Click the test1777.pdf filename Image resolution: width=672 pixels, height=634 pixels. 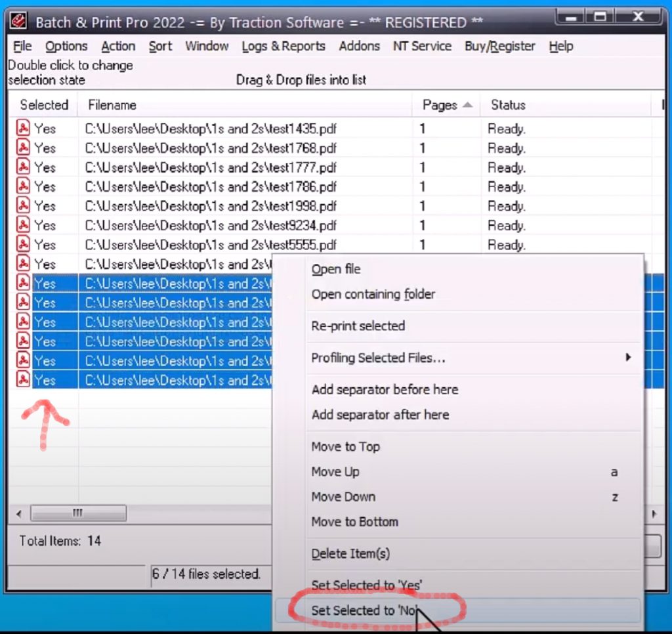[x=211, y=167]
